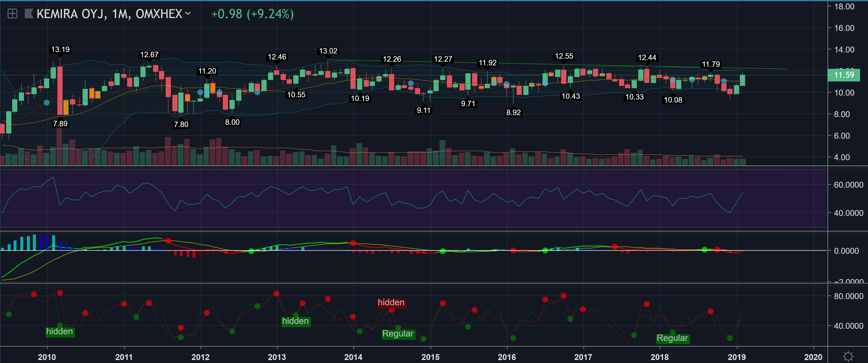Image resolution: width=868 pixels, height=363 pixels.
Task: Click the 7.89 pivot low label
Action: (x=60, y=124)
